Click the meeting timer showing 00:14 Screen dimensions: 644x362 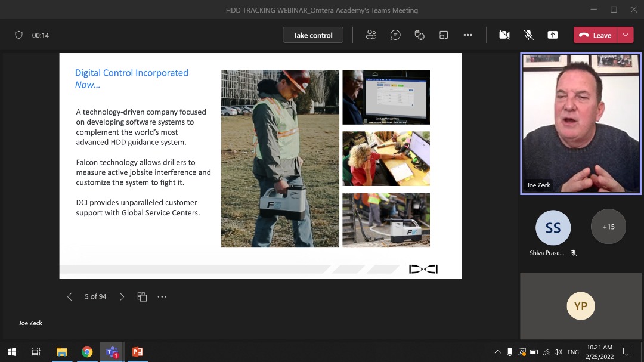[41, 35]
